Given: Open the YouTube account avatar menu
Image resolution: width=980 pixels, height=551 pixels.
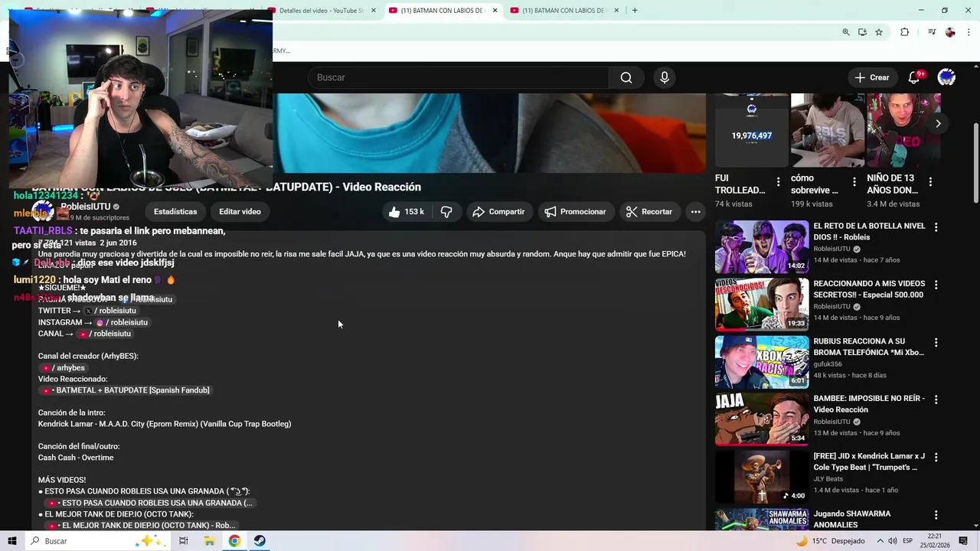Looking at the screenshot, I should point(946,77).
